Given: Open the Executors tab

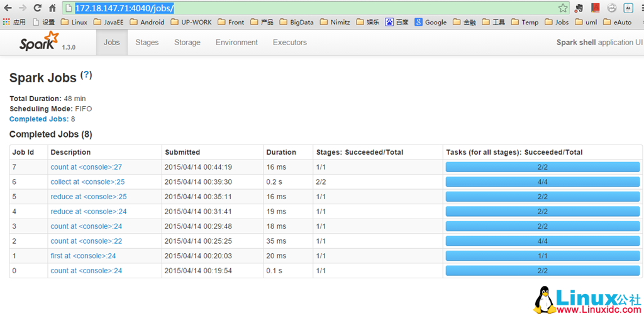Looking at the screenshot, I should tap(290, 43).
